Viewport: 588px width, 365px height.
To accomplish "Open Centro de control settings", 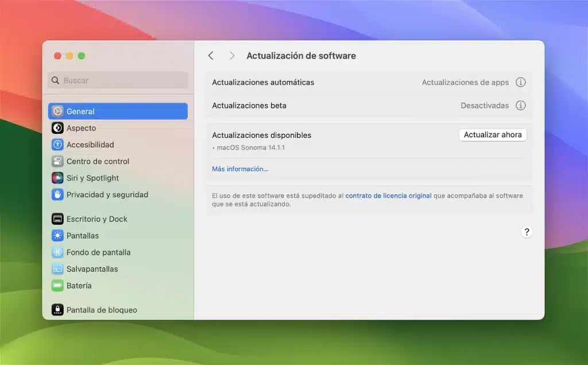I will (118, 161).
